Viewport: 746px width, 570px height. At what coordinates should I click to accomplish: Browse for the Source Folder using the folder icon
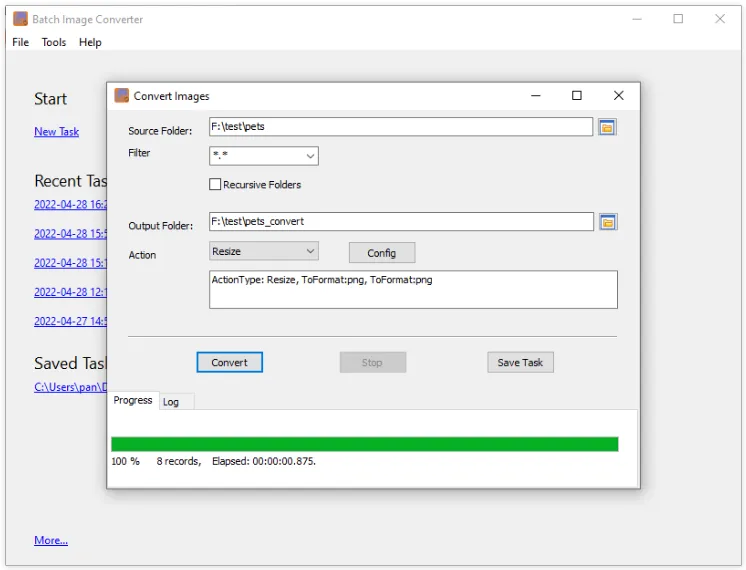pos(607,127)
